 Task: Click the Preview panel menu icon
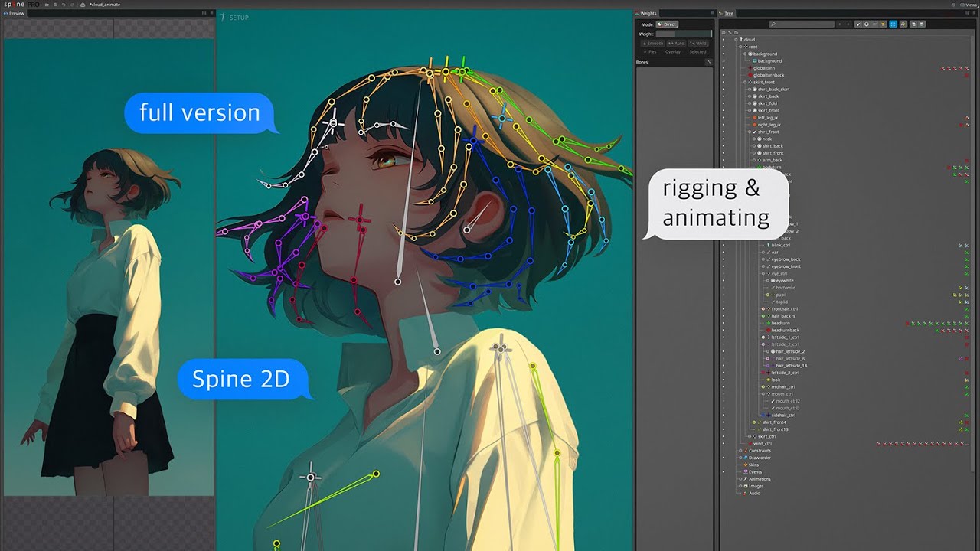[x=212, y=13]
